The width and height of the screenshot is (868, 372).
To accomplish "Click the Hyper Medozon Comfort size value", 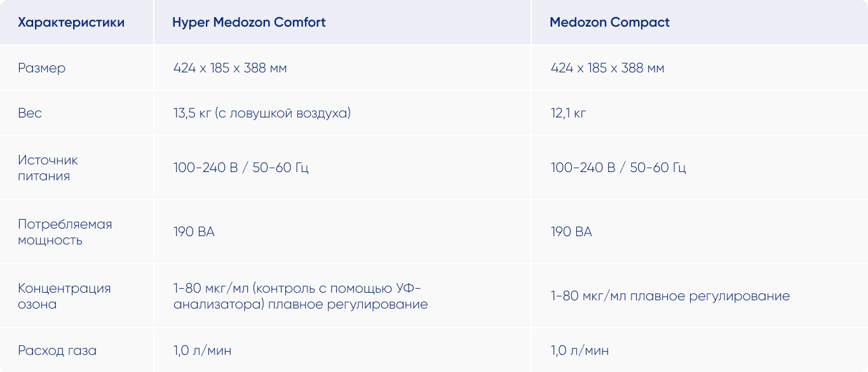I will pos(230,68).
